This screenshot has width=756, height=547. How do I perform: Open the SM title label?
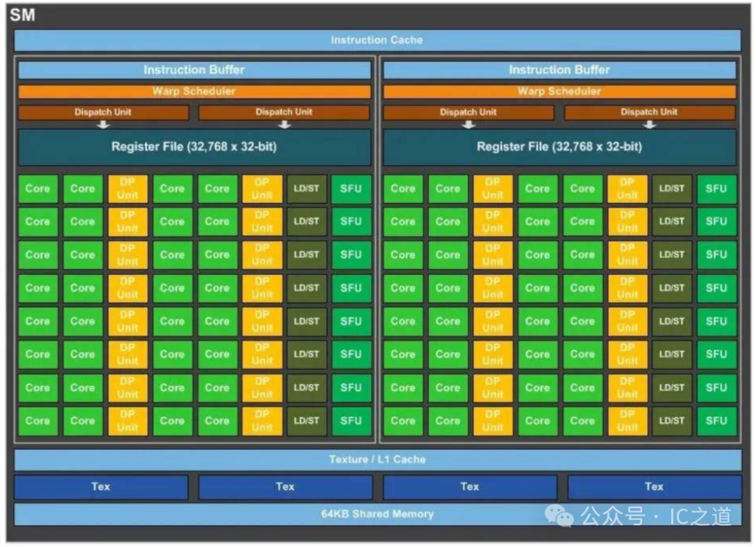[22, 14]
